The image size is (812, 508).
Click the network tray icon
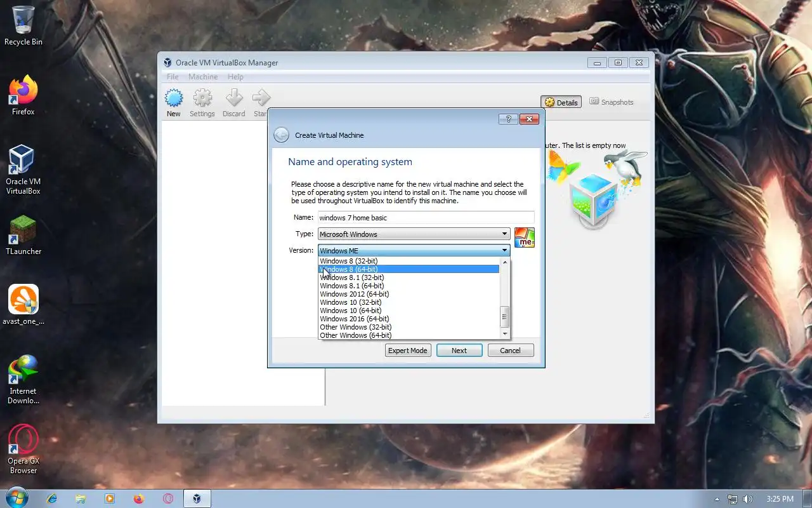click(x=733, y=499)
